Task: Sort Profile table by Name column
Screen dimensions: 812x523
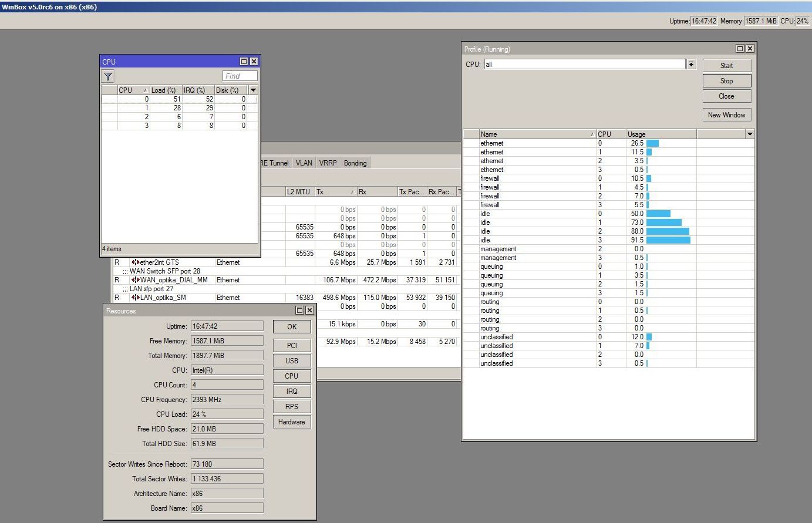Action: pos(537,134)
